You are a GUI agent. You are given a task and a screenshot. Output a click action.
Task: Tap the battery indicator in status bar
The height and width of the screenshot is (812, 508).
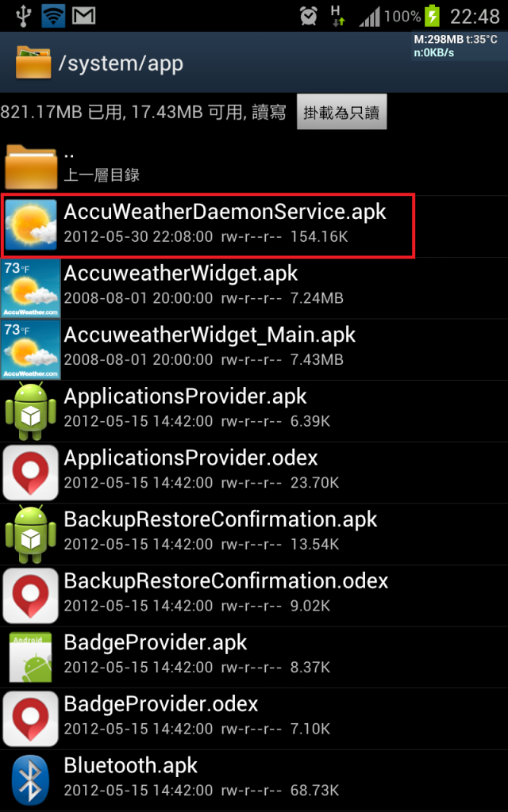431,16
